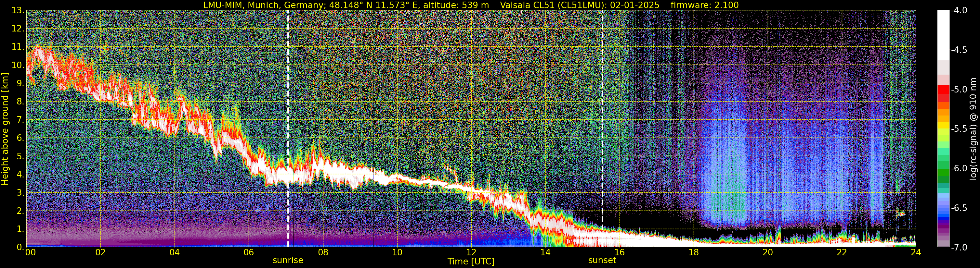Image resolution: width=980 pixels, height=268 pixels.
Task: Click the '13.' height axis tick label
Action: (x=18, y=11)
